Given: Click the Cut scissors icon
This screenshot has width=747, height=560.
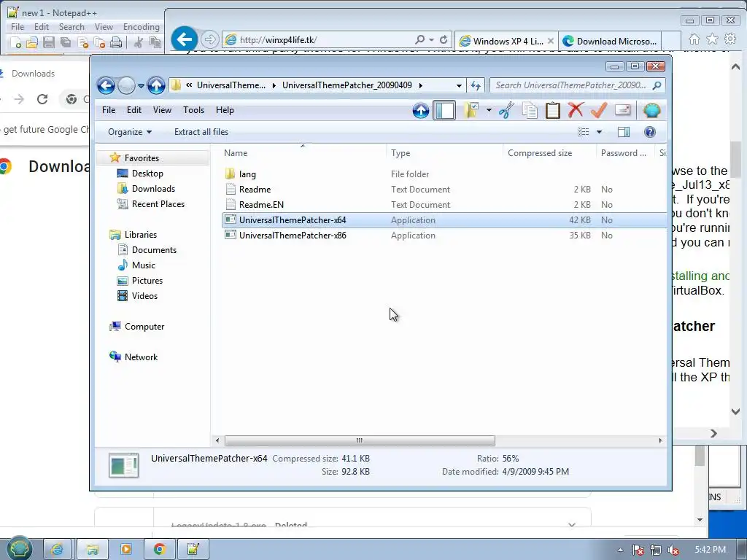Looking at the screenshot, I should coord(506,111).
